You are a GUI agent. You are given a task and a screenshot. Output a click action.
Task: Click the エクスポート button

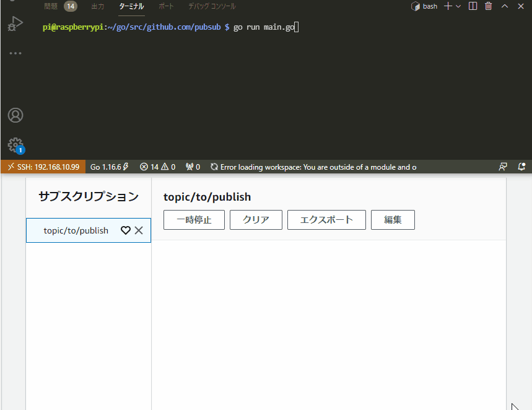(326, 220)
